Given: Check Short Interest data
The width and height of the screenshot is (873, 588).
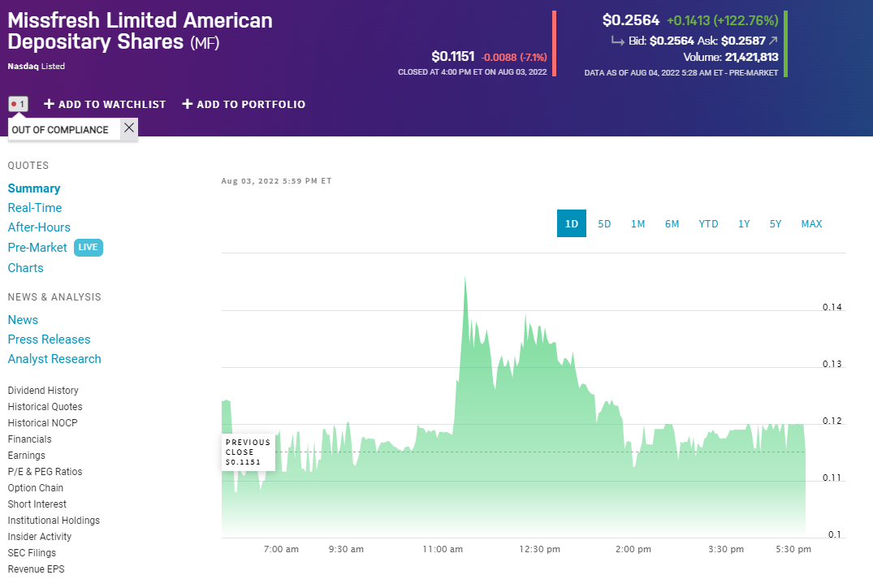Looking at the screenshot, I should [38, 504].
